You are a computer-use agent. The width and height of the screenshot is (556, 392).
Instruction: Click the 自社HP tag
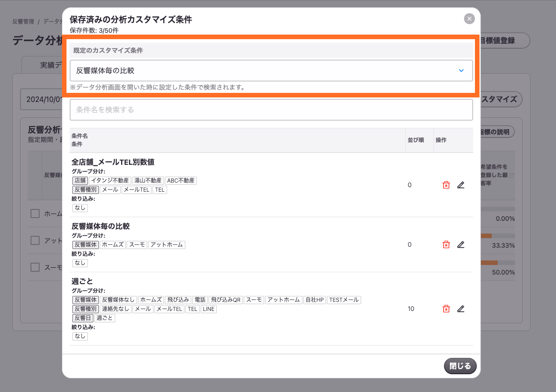[314, 300]
